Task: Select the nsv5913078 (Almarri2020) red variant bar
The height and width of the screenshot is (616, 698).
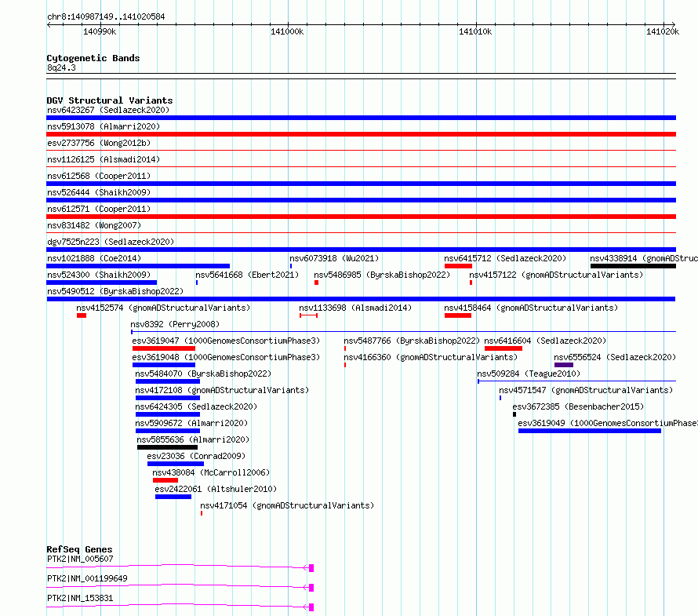Action: click(x=361, y=134)
